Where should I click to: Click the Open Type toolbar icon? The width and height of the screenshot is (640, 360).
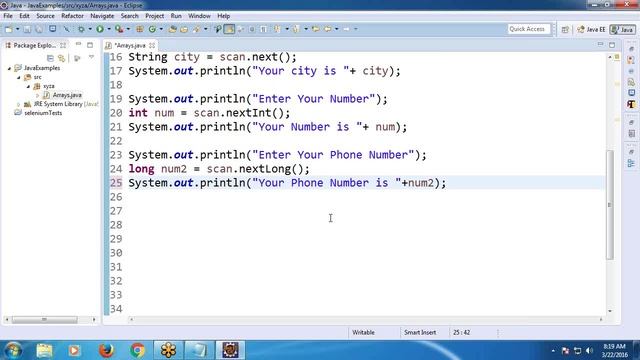click(x=172, y=29)
